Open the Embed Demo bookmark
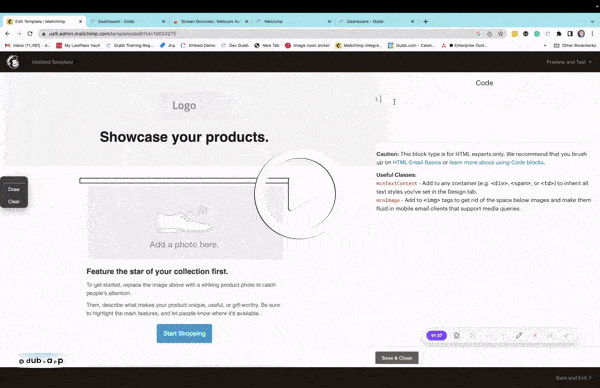This screenshot has height=388, width=600. pyautogui.click(x=198, y=45)
